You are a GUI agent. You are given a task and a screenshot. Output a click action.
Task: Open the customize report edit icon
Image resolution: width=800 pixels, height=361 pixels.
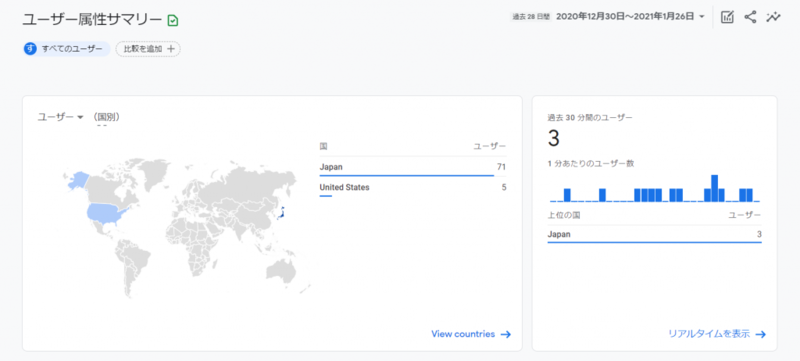pos(727,17)
